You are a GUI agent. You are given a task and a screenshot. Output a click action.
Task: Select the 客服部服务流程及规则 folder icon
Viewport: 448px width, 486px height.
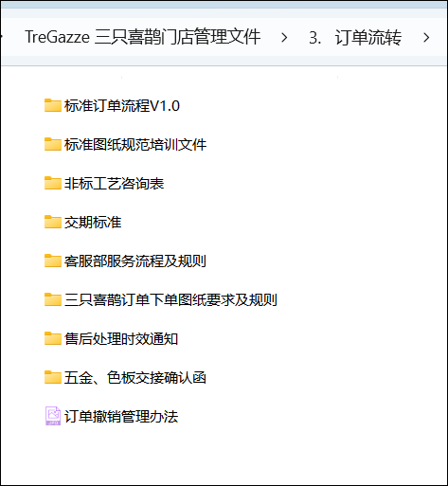tap(53, 261)
